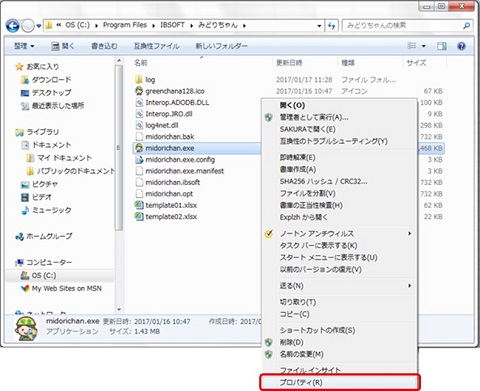Select Interop.JRO.dll file icon
The height and width of the screenshot is (391, 480).
coord(139,114)
